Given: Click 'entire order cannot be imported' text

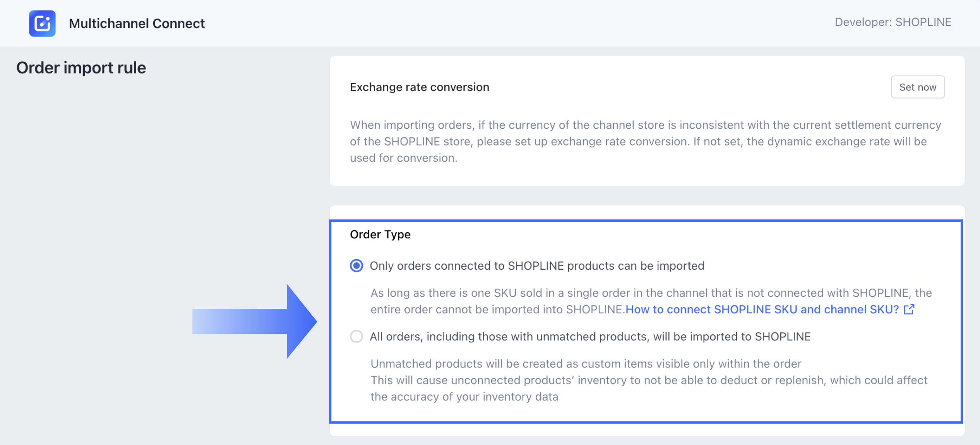Looking at the screenshot, I should (x=497, y=310).
